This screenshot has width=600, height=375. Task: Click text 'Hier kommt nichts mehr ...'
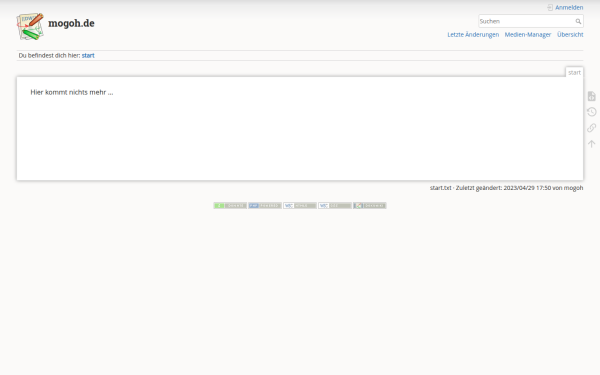coord(72,92)
